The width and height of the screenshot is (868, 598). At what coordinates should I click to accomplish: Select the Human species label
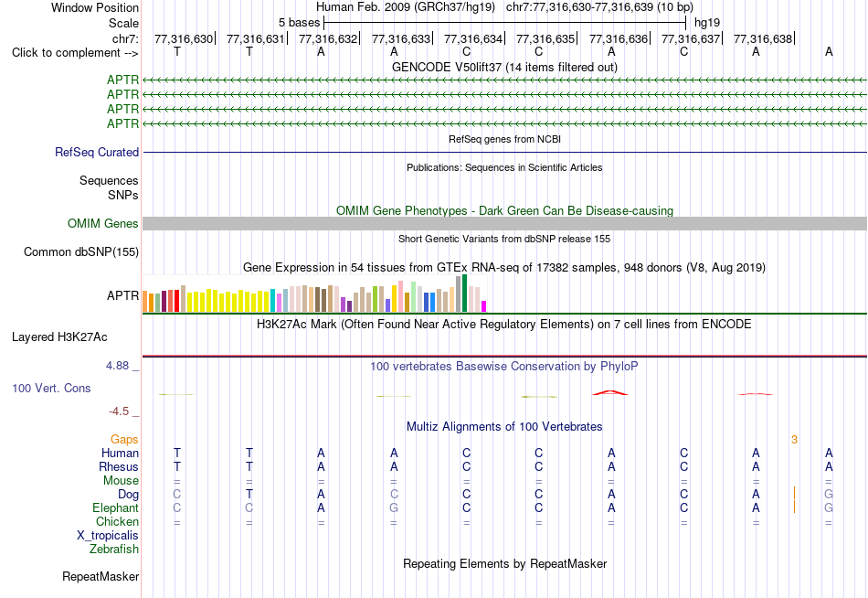pyautogui.click(x=120, y=454)
